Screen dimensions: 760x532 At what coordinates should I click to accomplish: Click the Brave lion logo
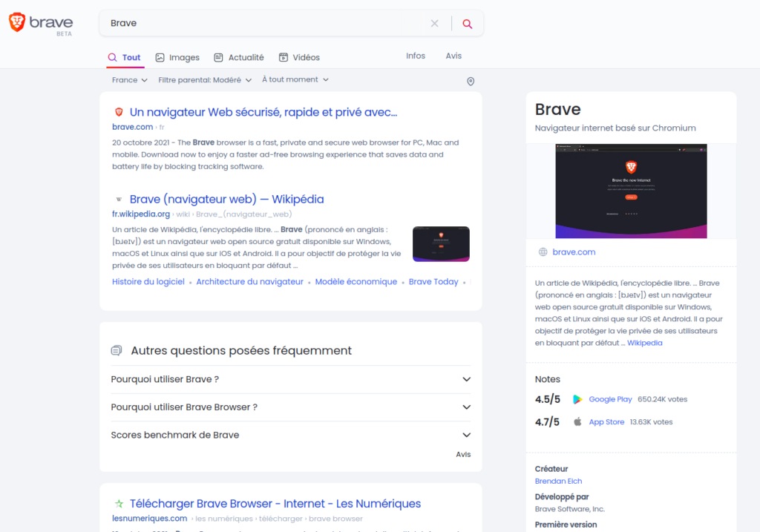pos(17,22)
